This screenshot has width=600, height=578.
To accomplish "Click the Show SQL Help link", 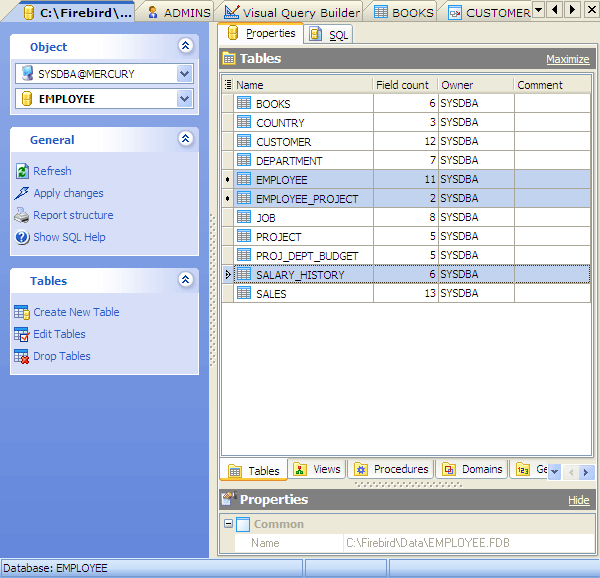I will coord(69,237).
